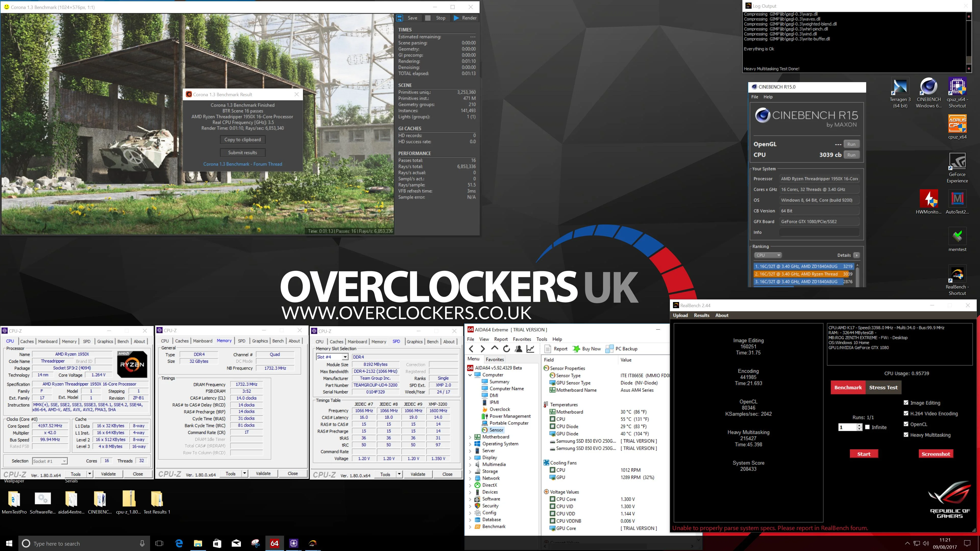Image resolution: width=980 pixels, height=551 pixels.
Task: Open File Explorer in the taskbar
Action: tap(198, 543)
